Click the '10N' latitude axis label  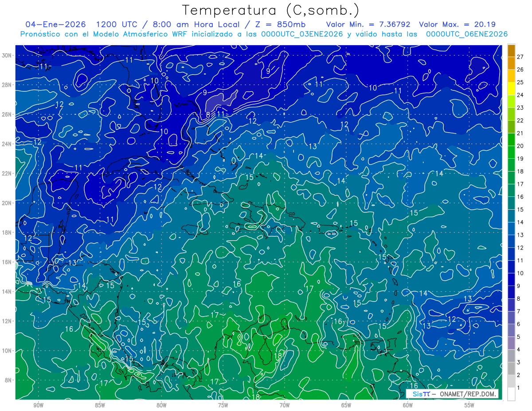pos(7,351)
